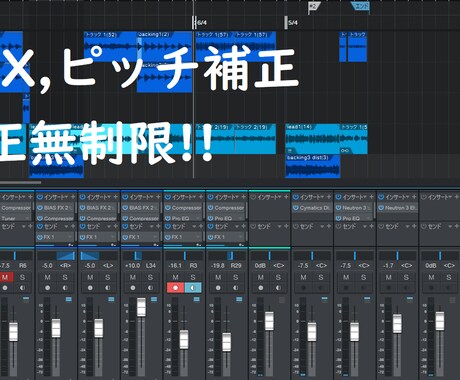
Task: Disable sends power icon on -5.0 <R> channel
Action: (40, 226)
